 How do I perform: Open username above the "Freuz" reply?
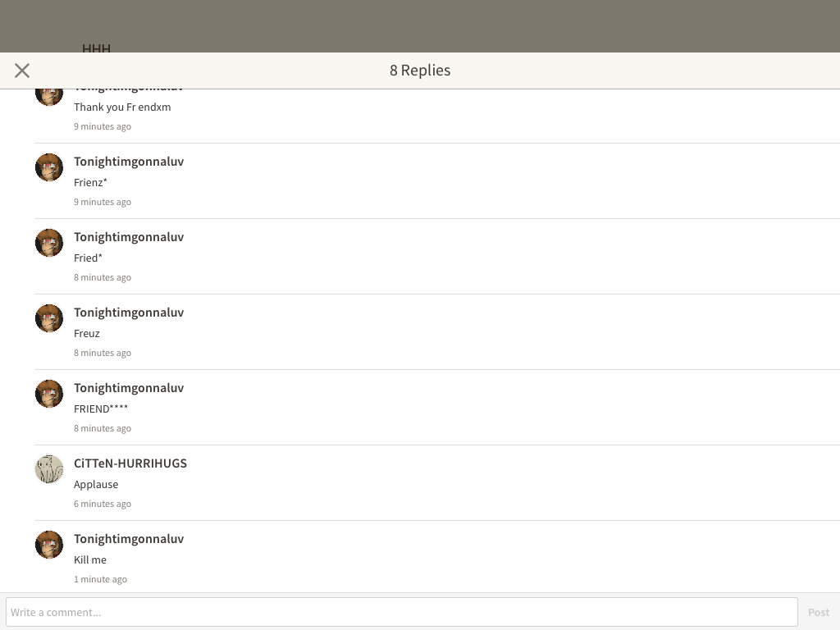129,313
